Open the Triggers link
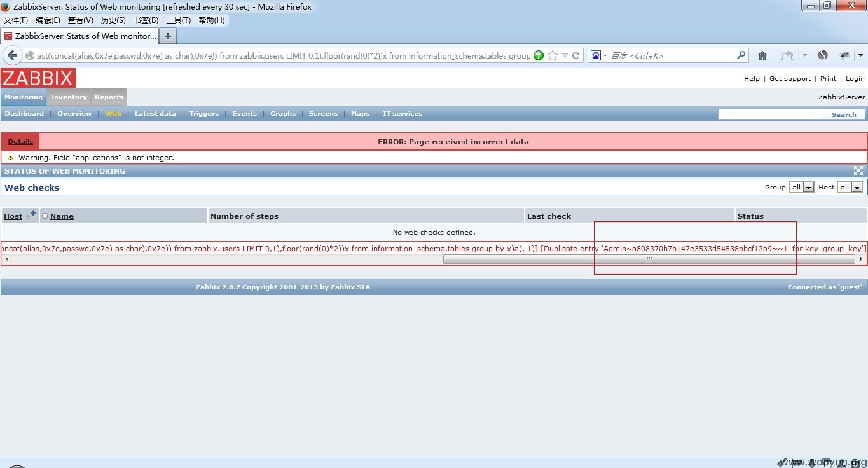 tap(204, 114)
